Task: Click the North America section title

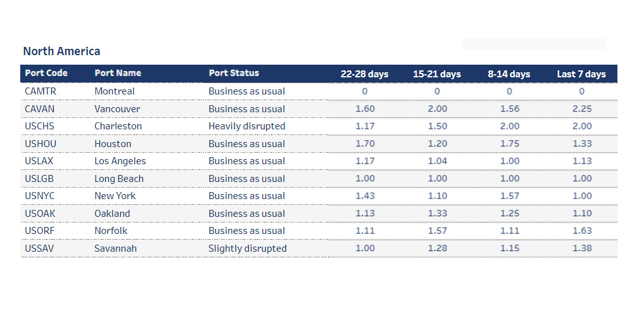Action: point(61,51)
